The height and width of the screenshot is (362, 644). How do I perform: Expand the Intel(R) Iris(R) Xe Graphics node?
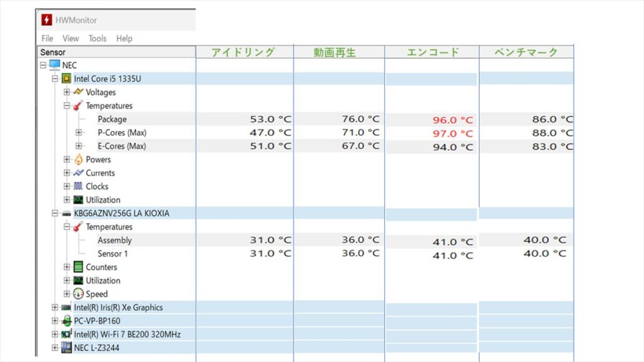(55, 307)
